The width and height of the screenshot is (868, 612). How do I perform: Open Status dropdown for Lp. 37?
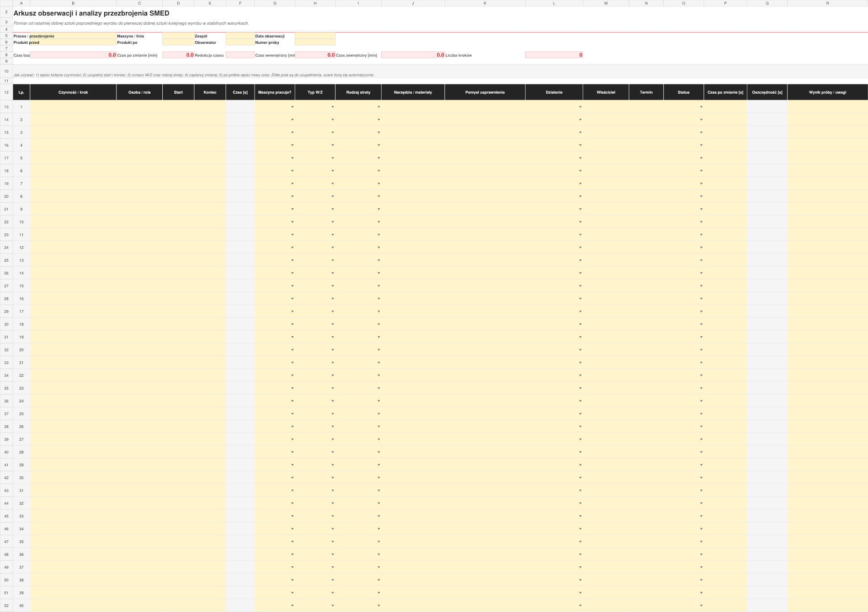click(x=701, y=567)
